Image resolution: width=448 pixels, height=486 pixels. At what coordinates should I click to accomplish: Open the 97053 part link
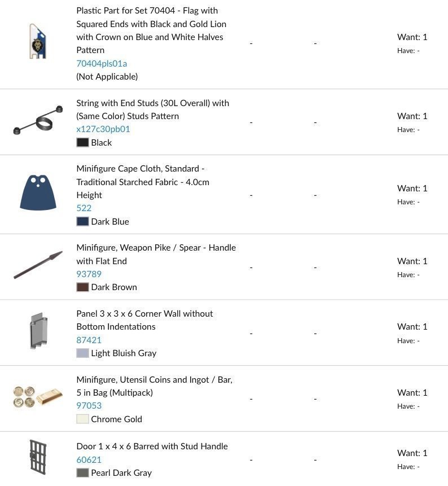pyautogui.click(x=89, y=405)
